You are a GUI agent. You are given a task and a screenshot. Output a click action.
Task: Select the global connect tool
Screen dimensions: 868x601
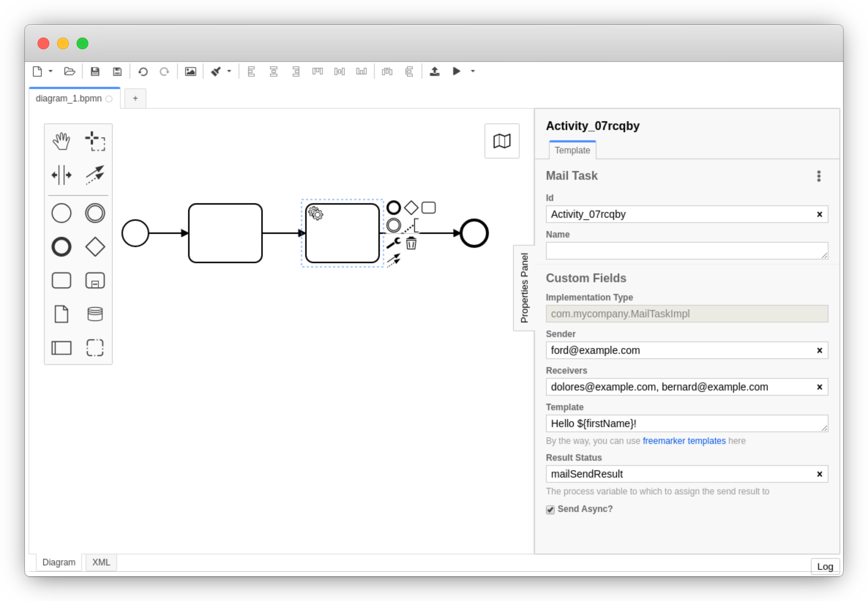(95, 175)
